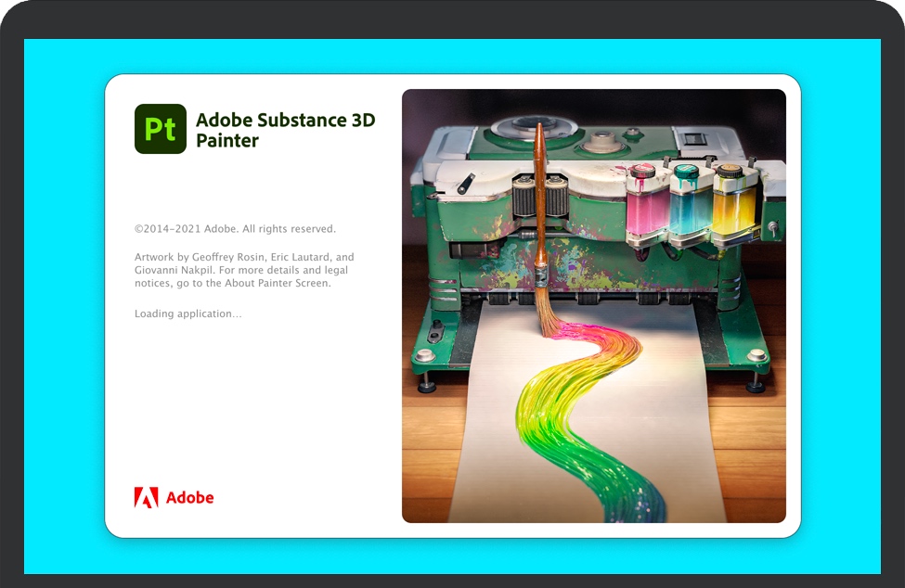Click the green Pt application icon

161,129
